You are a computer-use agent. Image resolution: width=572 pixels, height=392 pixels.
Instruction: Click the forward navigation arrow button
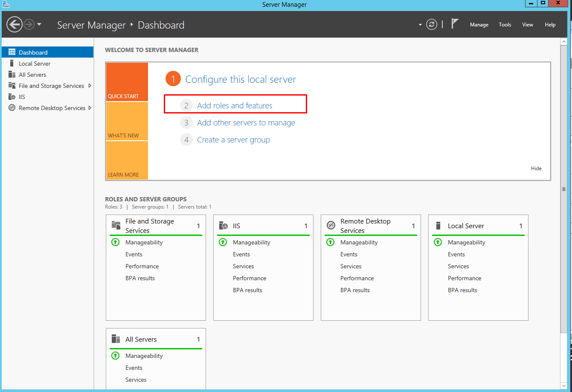pos(29,24)
